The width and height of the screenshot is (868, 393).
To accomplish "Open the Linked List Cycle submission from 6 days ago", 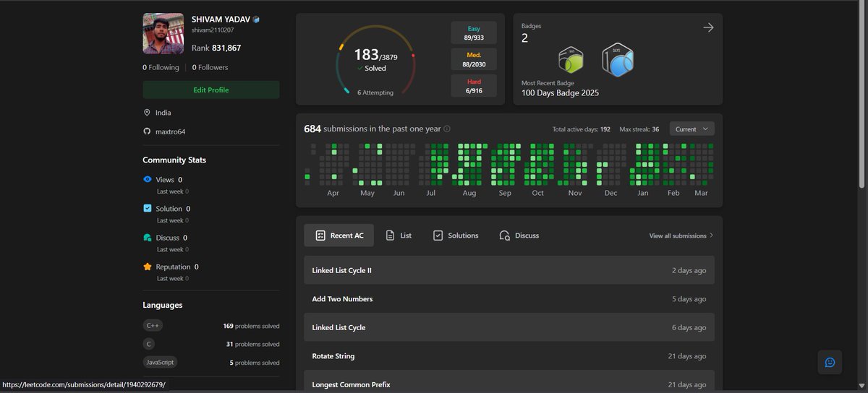I will coord(509,327).
